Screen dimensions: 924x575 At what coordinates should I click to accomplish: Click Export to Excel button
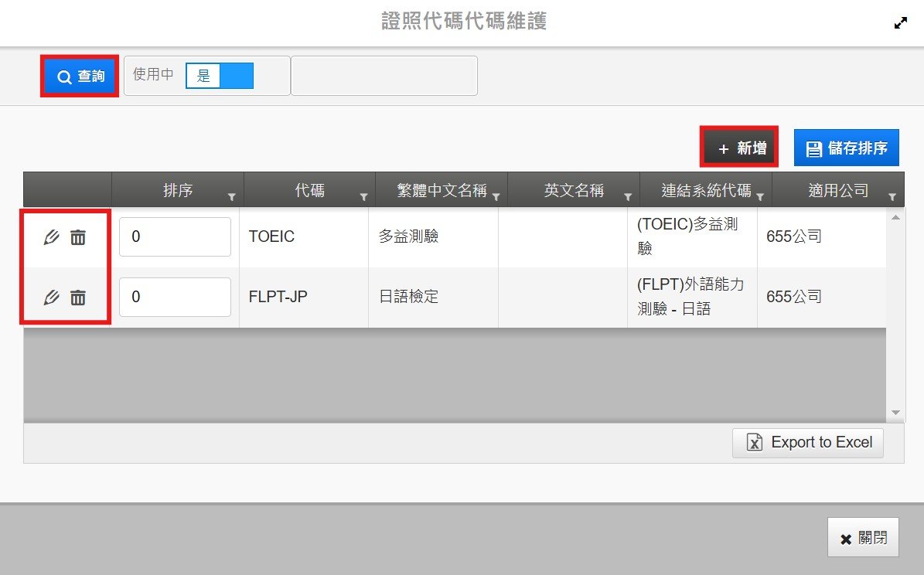click(x=808, y=442)
